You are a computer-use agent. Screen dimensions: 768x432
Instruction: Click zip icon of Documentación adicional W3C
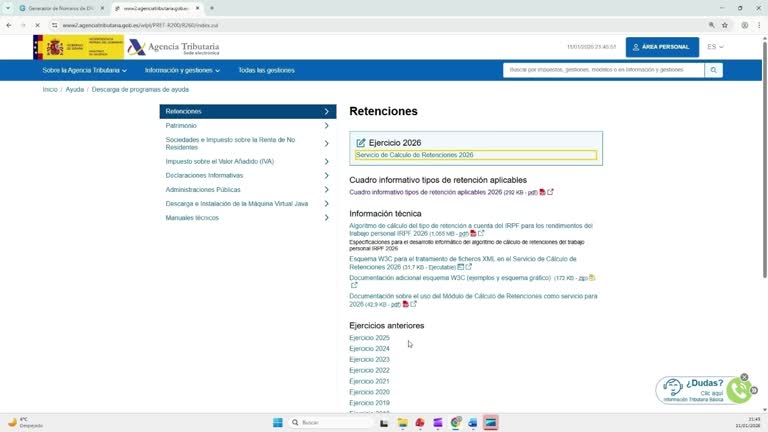pyautogui.click(x=592, y=278)
